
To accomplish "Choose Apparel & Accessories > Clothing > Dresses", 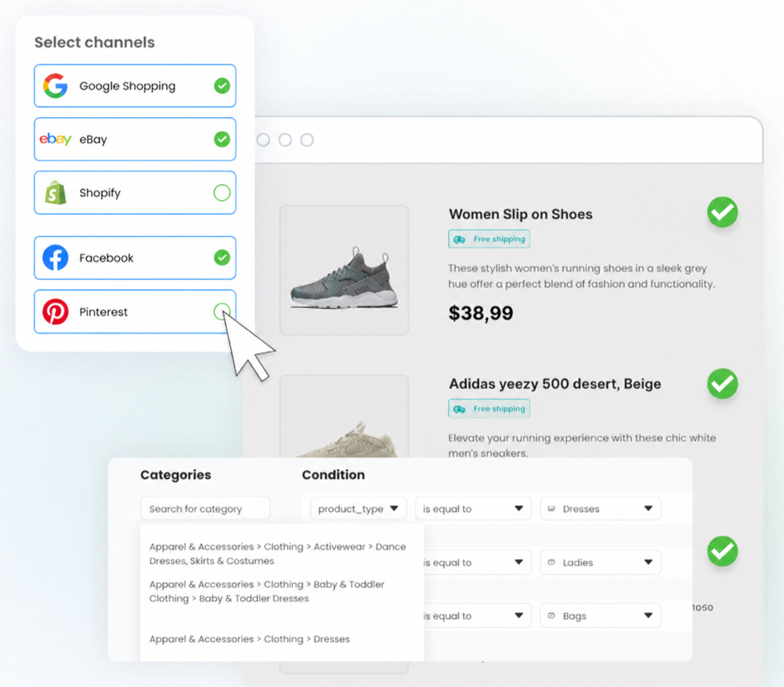I will coord(249,639).
